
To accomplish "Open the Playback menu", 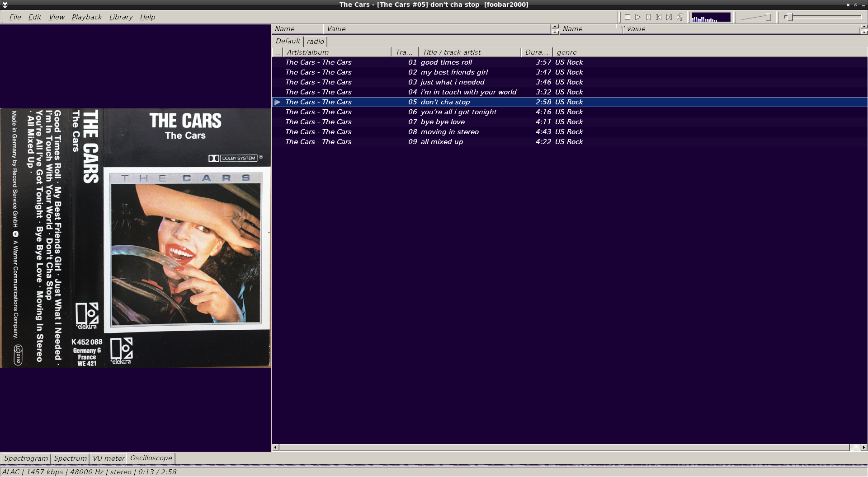I will pos(86,17).
